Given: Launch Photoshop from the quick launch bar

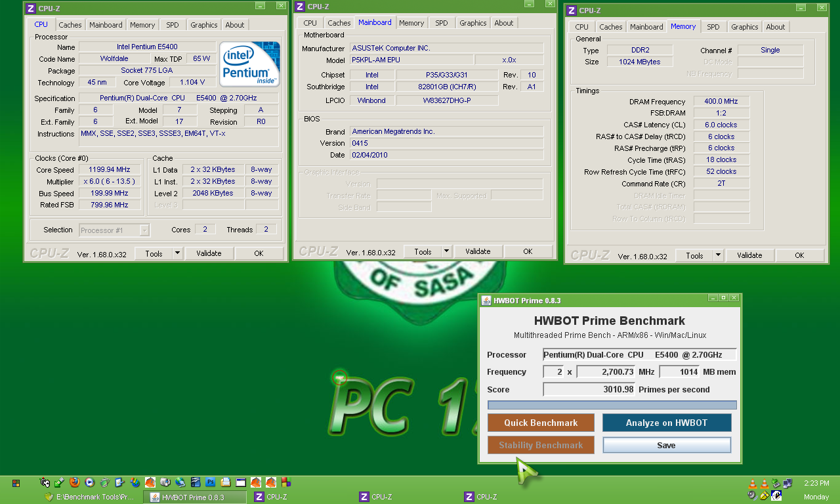Looking at the screenshot, I should click(210, 482).
